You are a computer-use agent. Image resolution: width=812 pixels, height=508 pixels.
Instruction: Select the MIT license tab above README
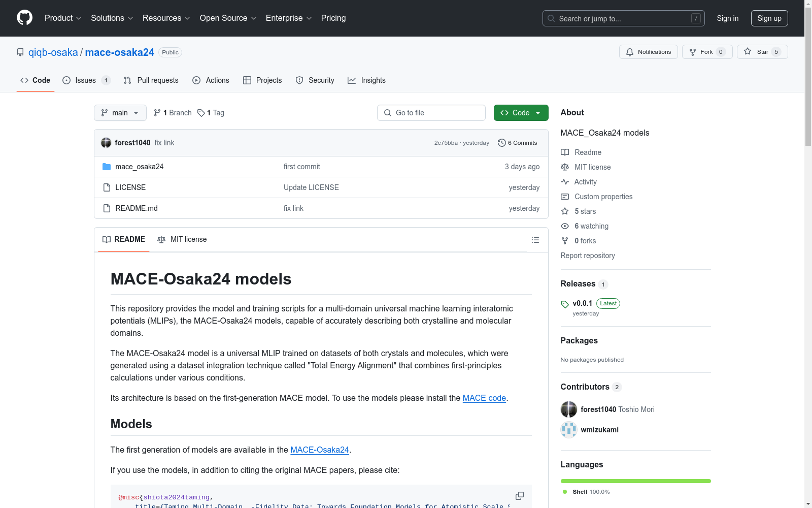(x=182, y=239)
